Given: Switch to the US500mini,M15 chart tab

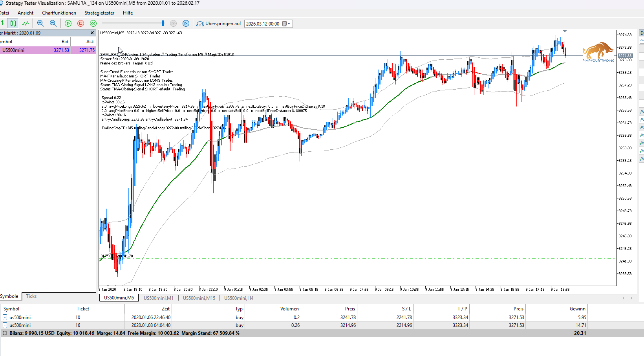Looking at the screenshot, I should 199,298.
